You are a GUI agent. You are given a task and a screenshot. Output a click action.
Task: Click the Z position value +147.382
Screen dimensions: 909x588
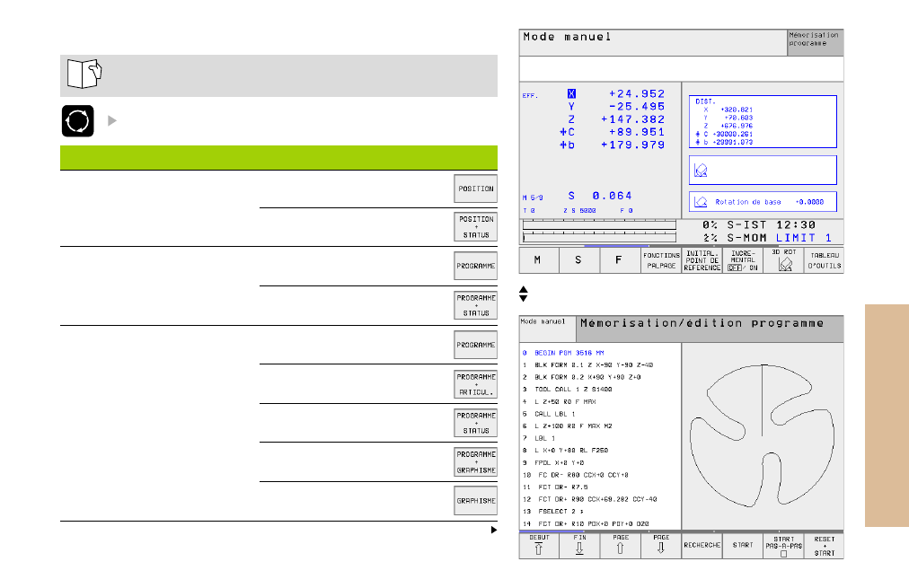(632, 119)
